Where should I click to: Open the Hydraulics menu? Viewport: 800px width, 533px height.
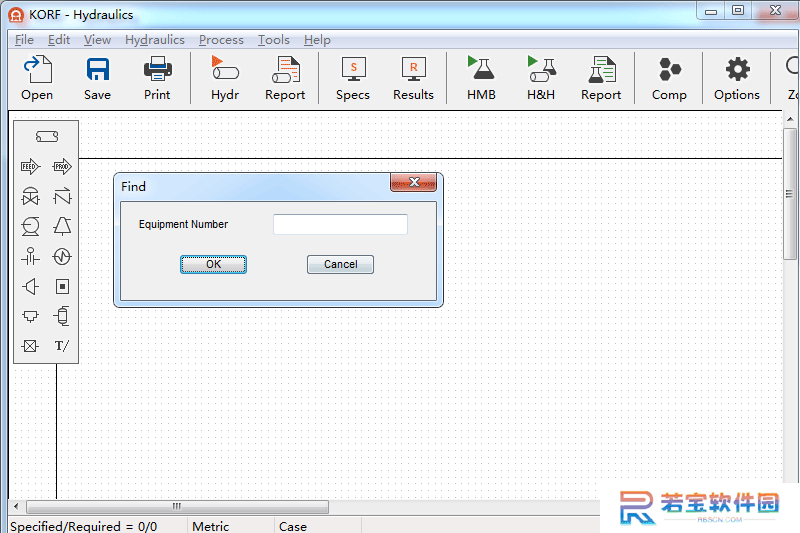tap(155, 40)
